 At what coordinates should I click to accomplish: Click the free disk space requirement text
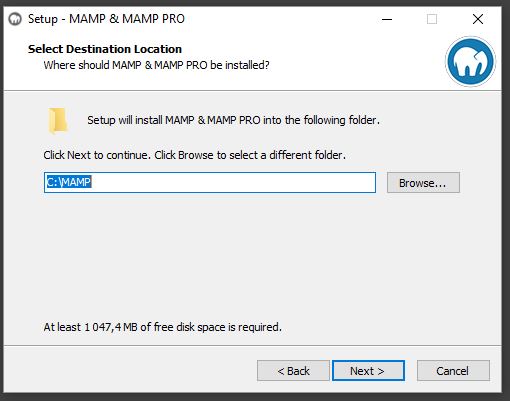point(163,327)
